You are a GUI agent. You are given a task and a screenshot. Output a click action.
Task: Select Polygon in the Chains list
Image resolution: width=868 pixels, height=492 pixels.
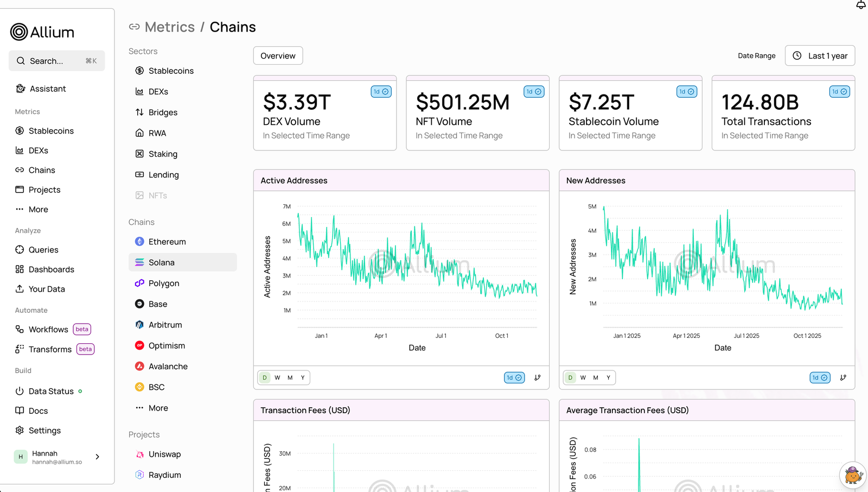click(163, 283)
